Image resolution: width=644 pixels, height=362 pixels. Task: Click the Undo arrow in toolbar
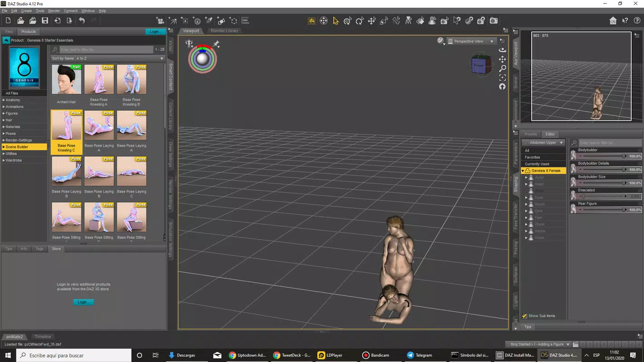[x=82, y=20]
